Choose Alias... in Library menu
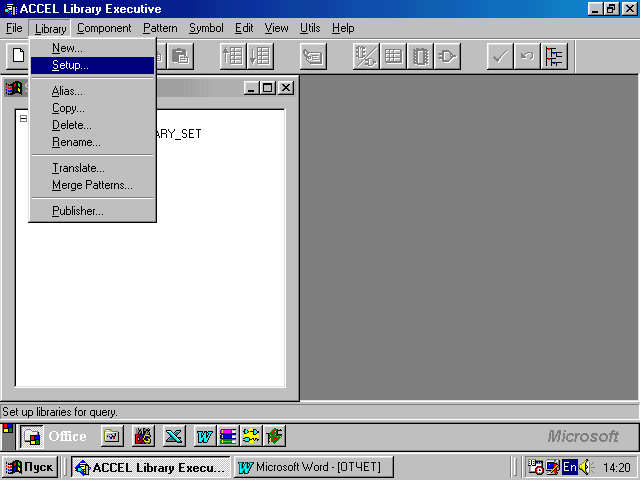This screenshot has width=640, height=480. pyautogui.click(x=93, y=91)
